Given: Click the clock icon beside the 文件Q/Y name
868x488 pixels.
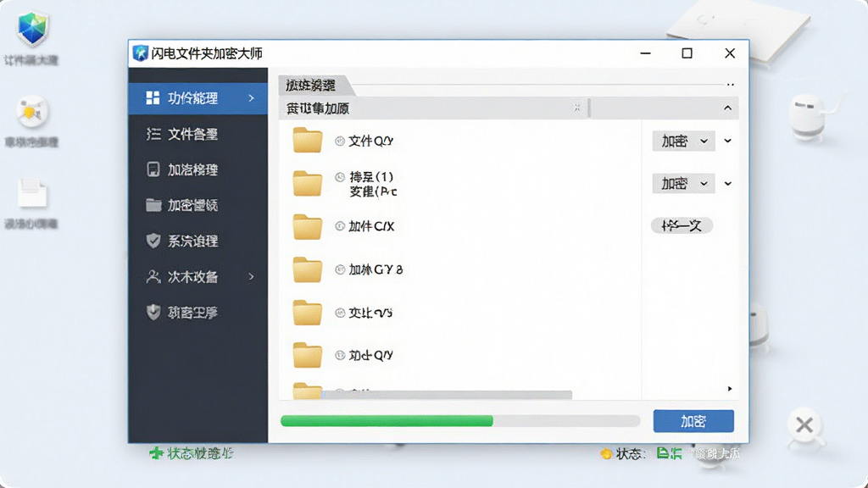Looking at the screenshot, I should pyautogui.click(x=340, y=141).
